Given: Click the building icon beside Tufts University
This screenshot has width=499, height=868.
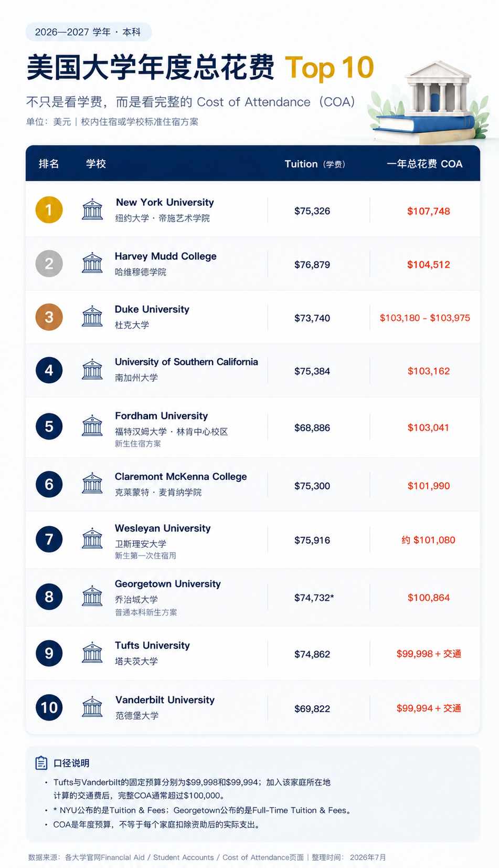Looking at the screenshot, I should tap(92, 652).
